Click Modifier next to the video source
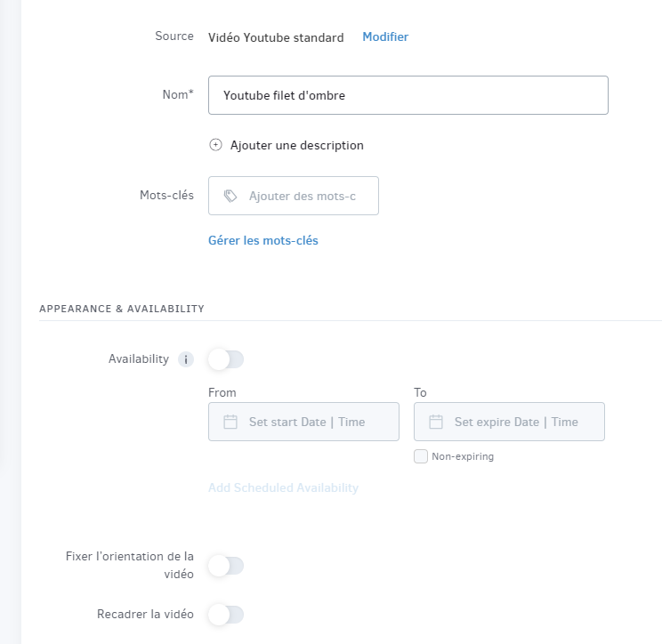The image size is (662, 644). coord(385,37)
